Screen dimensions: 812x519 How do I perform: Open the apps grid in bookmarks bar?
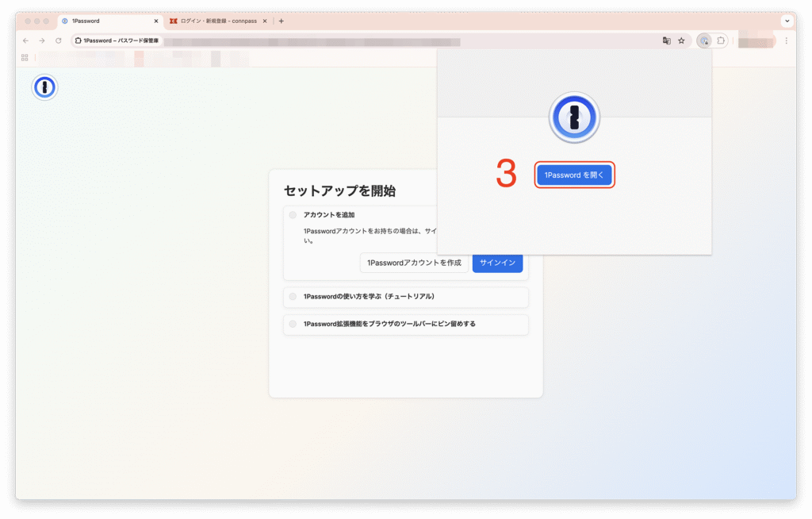tap(25, 58)
